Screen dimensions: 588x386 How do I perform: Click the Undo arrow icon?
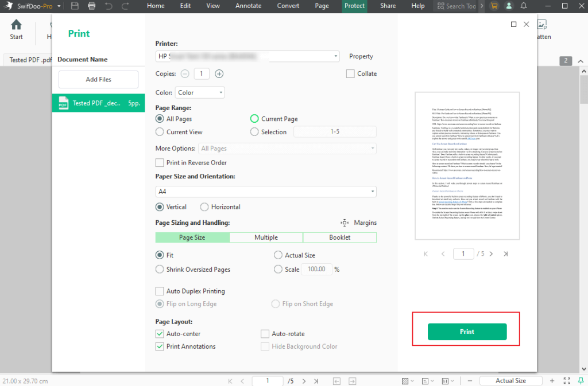109,6
